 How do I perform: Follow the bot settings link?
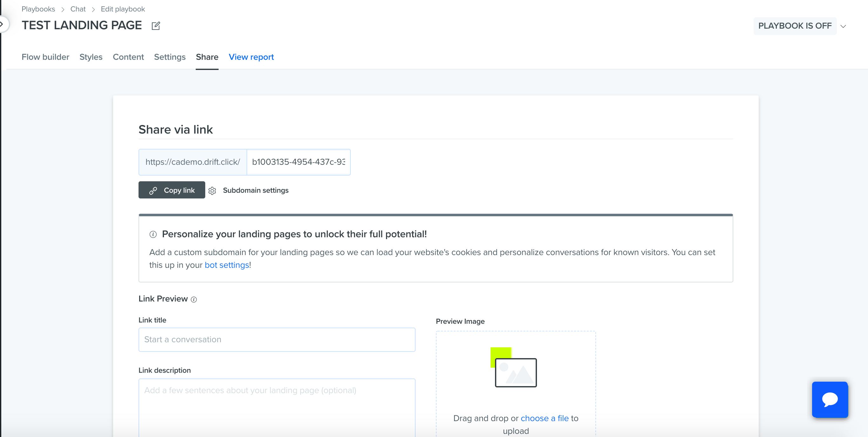227,265
